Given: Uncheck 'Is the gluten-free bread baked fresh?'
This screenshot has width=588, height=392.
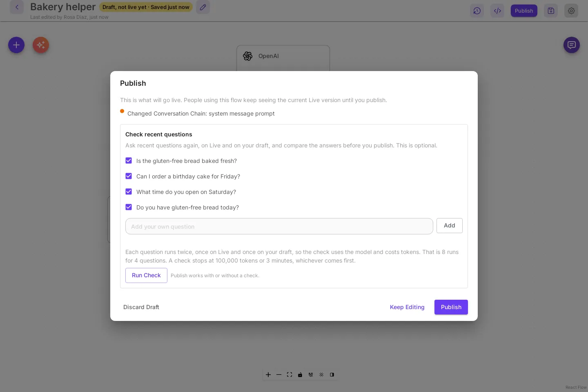Looking at the screenshot, I should pyautogui.click(x=129, y=160).
